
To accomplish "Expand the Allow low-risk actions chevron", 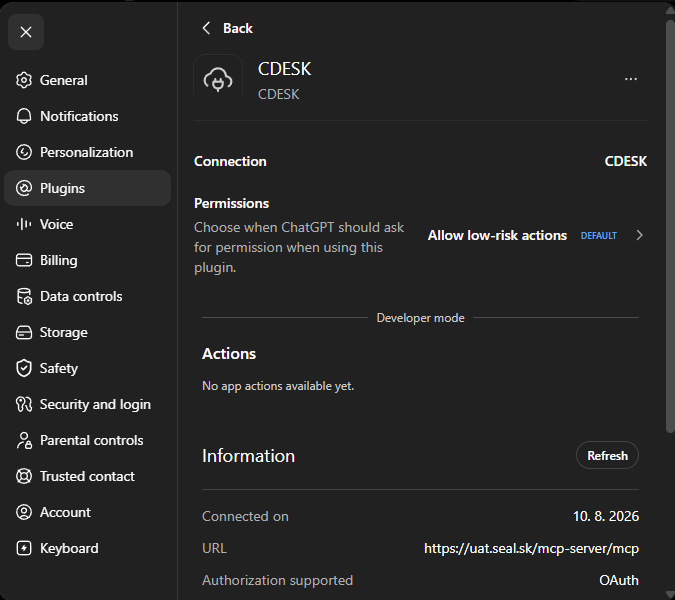I will point(640,235).
